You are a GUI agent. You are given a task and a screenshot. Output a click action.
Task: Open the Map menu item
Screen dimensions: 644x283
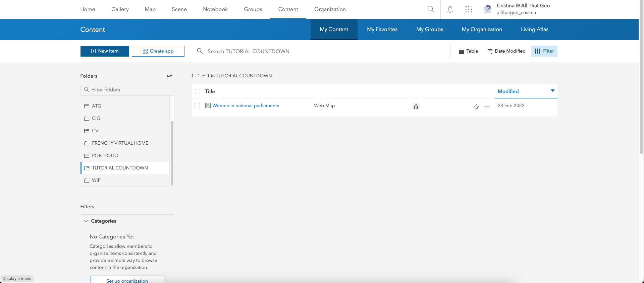coord(150,9)
